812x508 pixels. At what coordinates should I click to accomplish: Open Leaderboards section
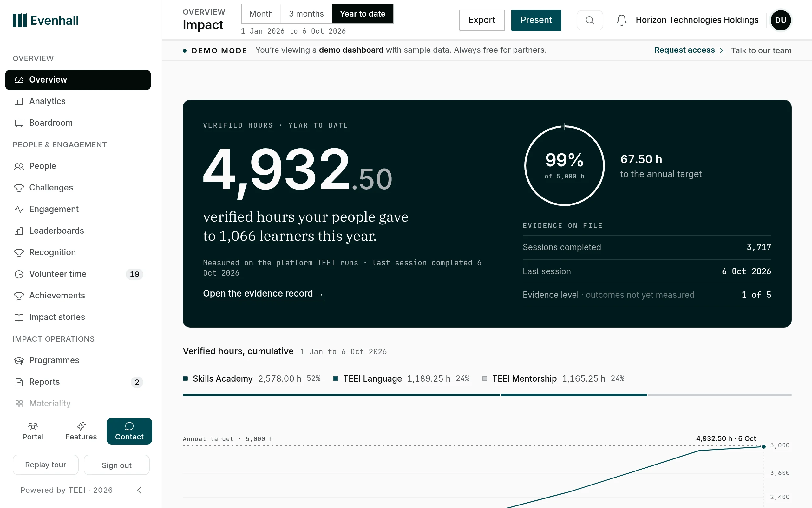pyautogui.click(x=78, y=231)
